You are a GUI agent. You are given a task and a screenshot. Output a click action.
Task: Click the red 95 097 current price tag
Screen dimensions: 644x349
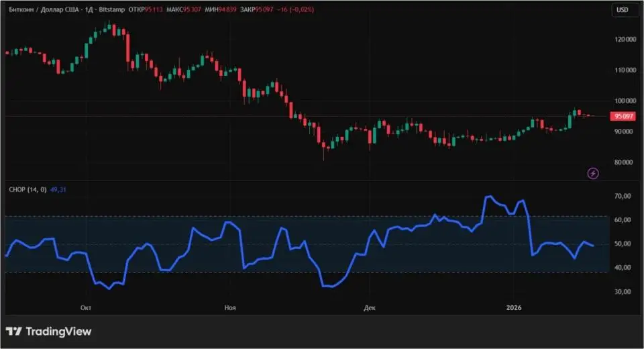[623, 116]
